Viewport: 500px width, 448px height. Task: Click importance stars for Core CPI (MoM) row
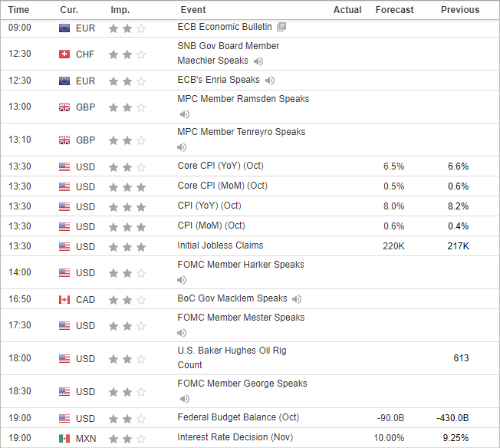click(x=127, y=187)
